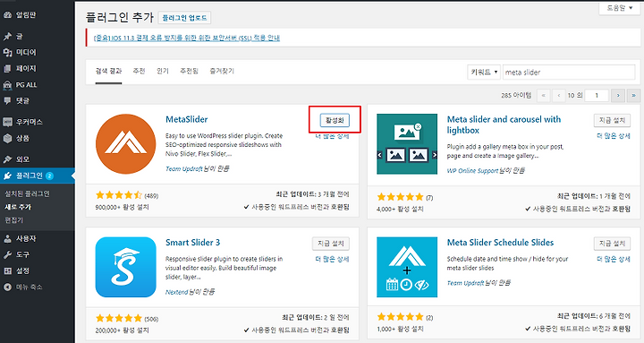Open the 알림판 dashboard icon

coord(7,15)
